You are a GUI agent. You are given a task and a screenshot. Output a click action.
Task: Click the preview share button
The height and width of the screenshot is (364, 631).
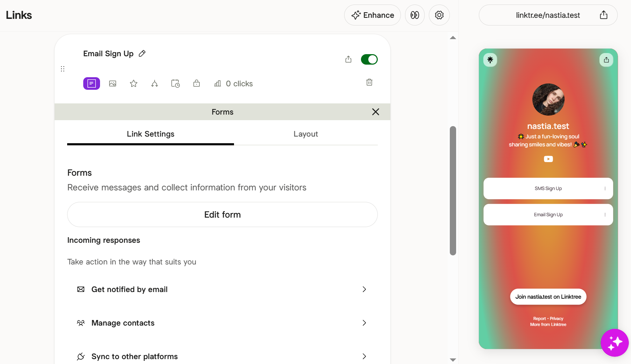(606, 60)
